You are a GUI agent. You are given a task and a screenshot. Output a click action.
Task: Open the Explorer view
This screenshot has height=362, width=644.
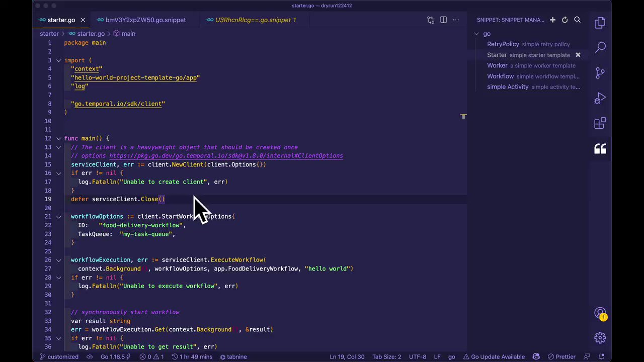click(600, 22)
